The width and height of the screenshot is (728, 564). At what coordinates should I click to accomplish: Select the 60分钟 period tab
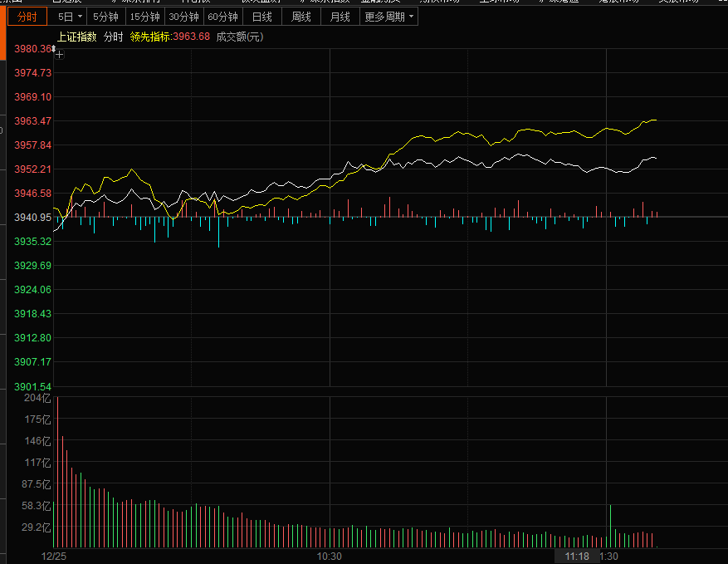[x=223, y=17]
